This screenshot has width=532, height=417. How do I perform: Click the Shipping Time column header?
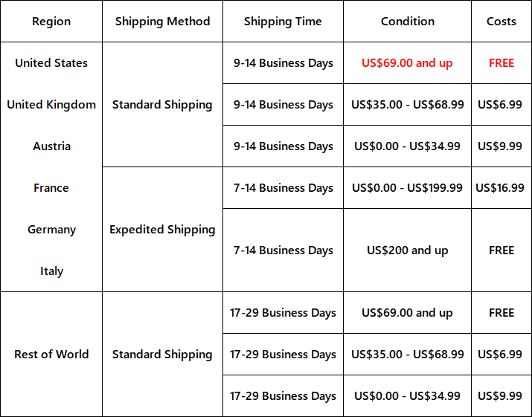[x=283, y=22]
